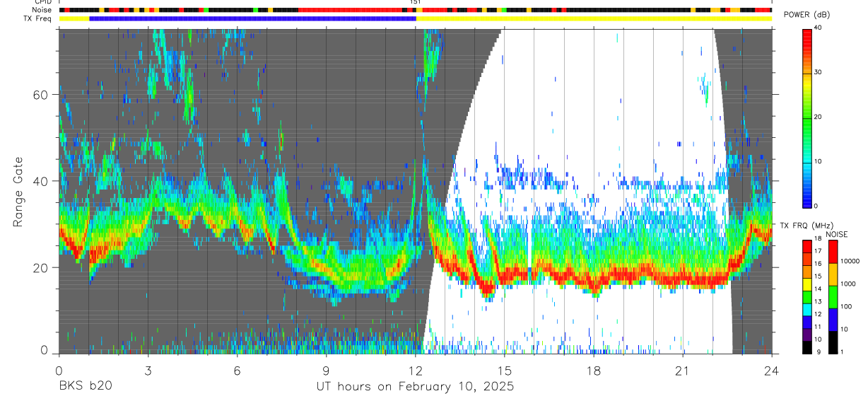Click the cyan block in TX FRQ legend
Viewport: 868px width, 401px height.
pyautogui.click(x=807, y=308)
